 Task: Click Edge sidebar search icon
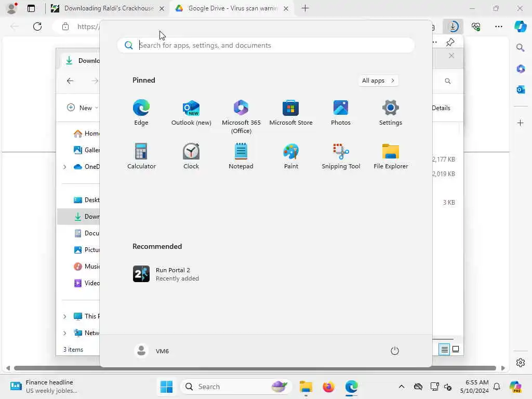(x=521, y=47)
